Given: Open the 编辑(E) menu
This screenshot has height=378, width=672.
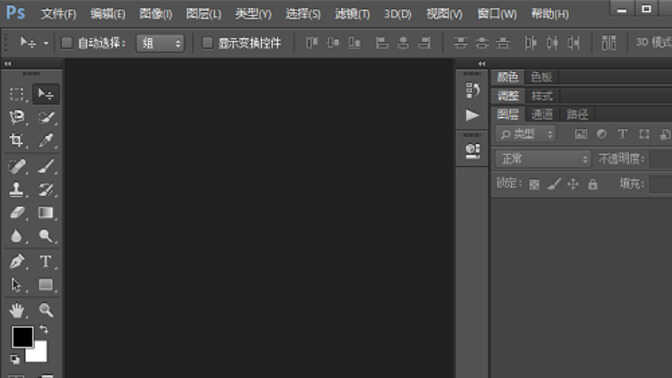Looking at the screenshot, I should [x=108, y=14].
